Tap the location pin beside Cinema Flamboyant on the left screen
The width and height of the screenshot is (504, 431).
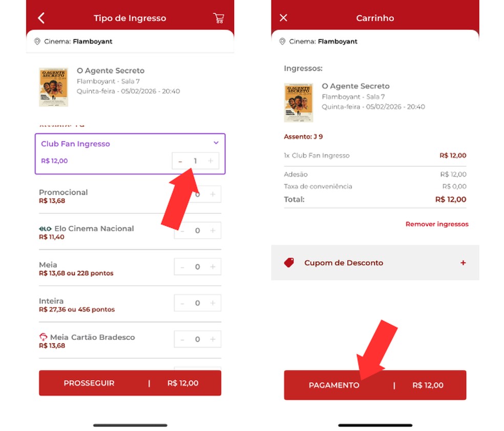(x=37, y=41)
